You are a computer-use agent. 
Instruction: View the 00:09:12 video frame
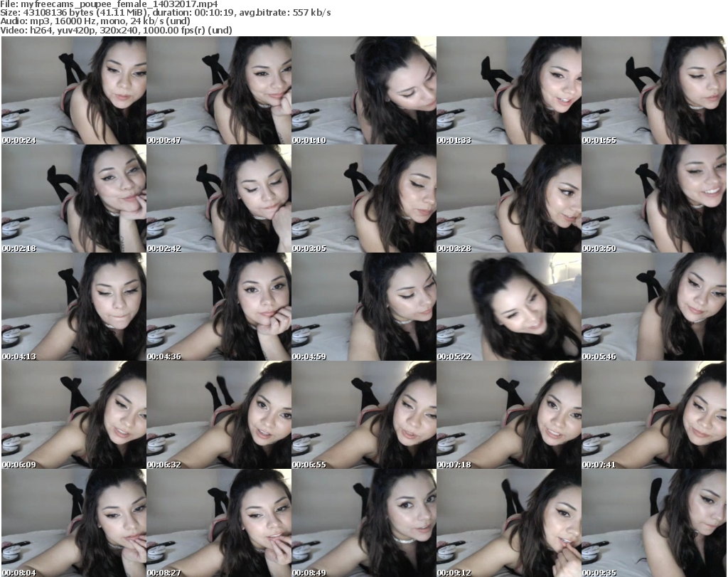pyautogui.click(x=509, y=523)
